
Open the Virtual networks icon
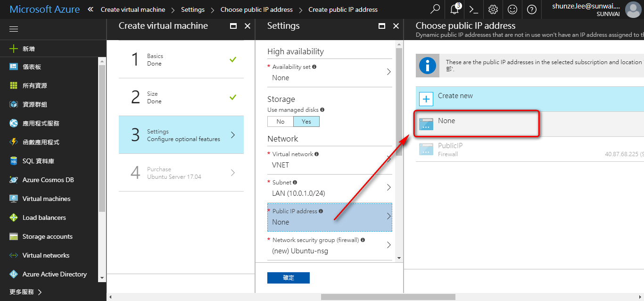14,255
